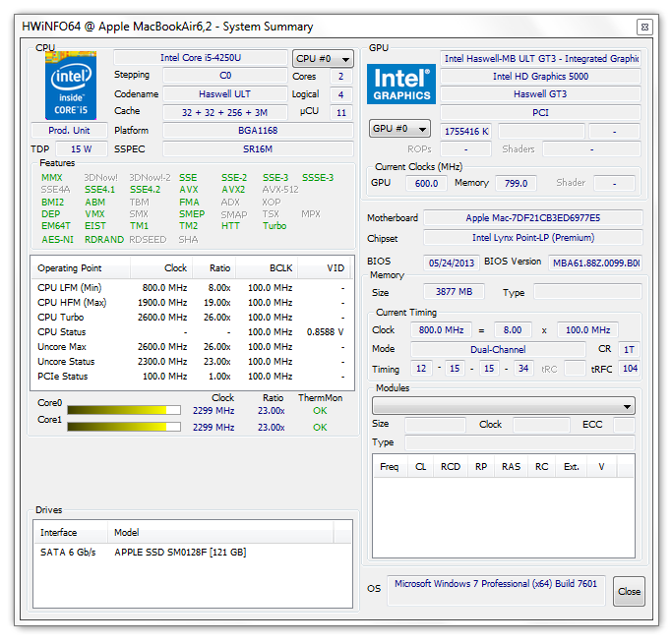This screenshot has height=644, width=672.
Task: Click the Close button
Action: click(629, 591)
